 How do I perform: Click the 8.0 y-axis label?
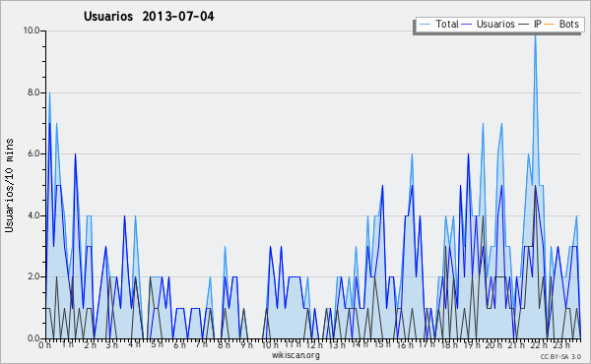(33, 92)
